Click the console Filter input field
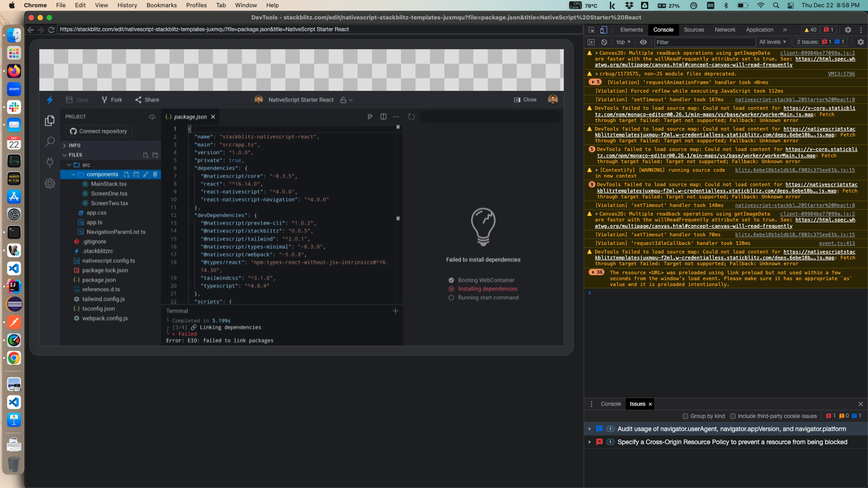Image resolution: width=868 pixels, height=488 pixels. tap(704, 42)
